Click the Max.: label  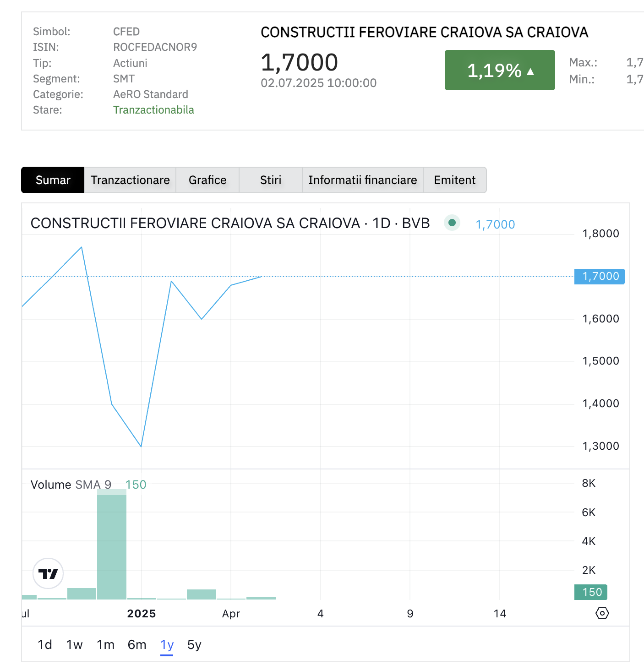click(x=583, y=63)
